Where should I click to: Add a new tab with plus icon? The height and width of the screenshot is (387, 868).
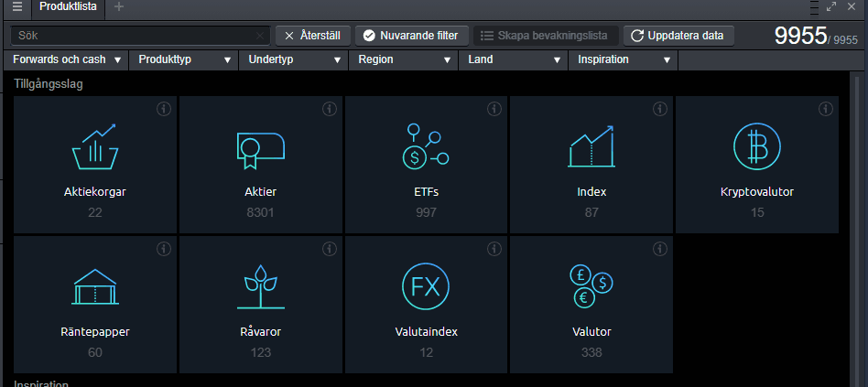coord(118,6)
